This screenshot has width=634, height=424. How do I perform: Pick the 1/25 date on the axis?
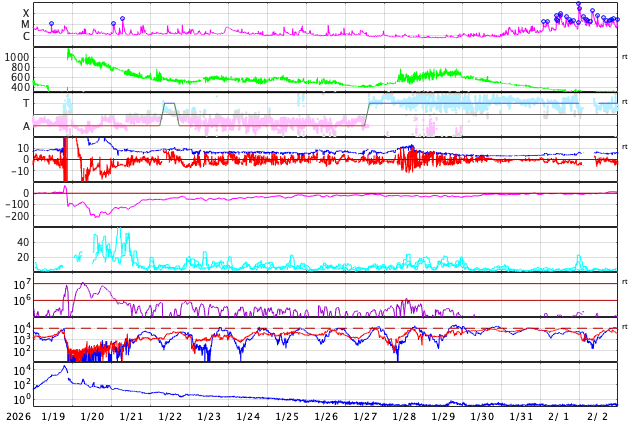[x=287, y=416]
